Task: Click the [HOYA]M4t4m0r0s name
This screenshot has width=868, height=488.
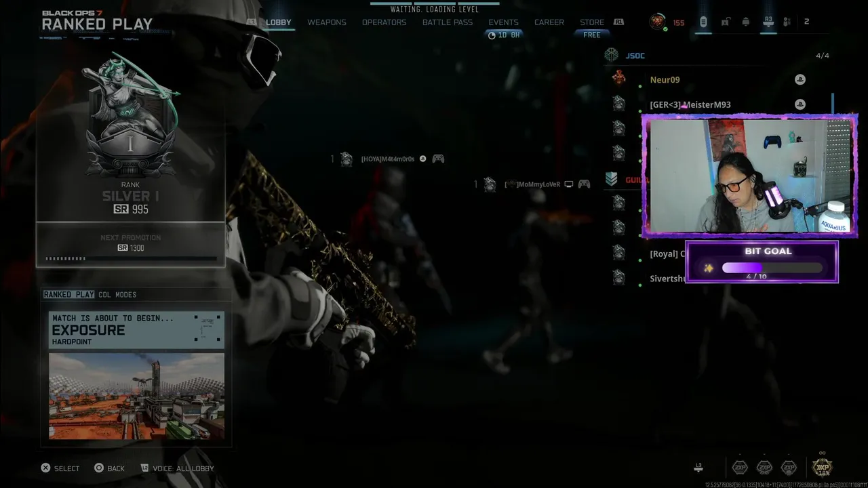Action: click(x=388, y=159)
